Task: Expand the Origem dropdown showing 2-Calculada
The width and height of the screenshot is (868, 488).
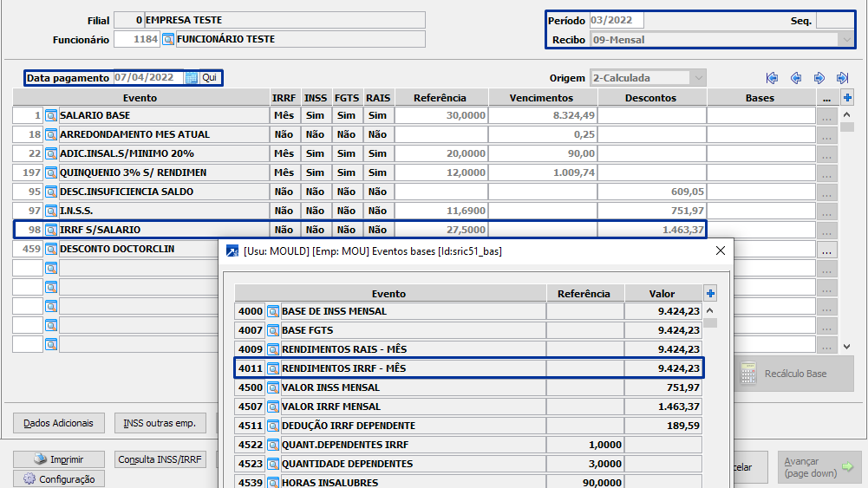Action: [697, 78]
